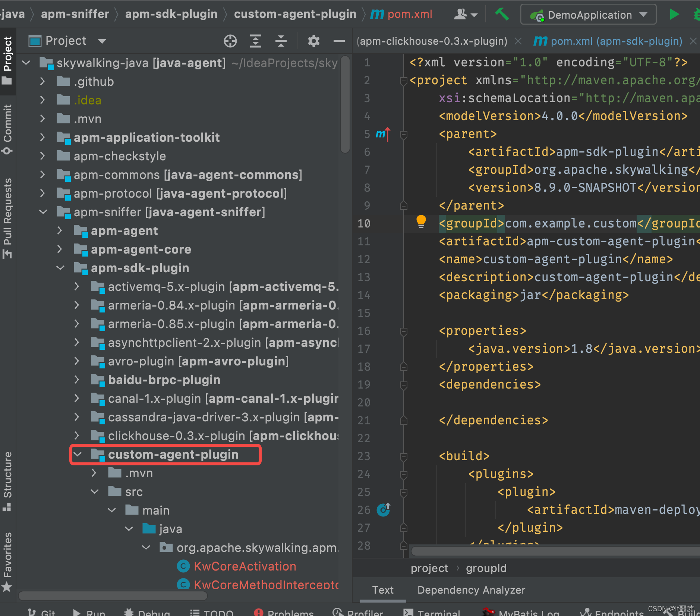The width and height of the screenshot is (700, 616).
Task: Click the .github folder icon
Action: (x=63, y=81)
